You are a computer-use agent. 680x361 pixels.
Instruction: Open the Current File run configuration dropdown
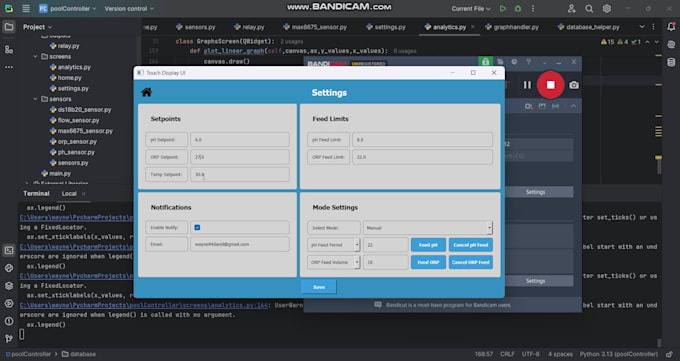click(x=471, y=9)
